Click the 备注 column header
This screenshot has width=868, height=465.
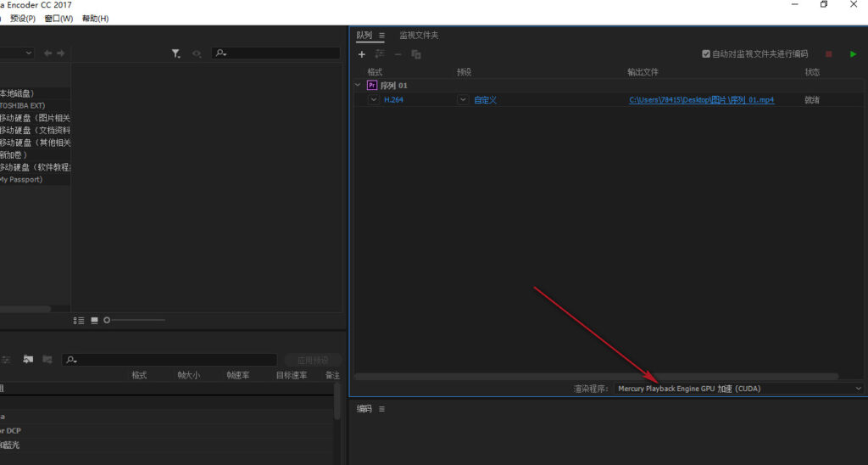tap(332, 375)
